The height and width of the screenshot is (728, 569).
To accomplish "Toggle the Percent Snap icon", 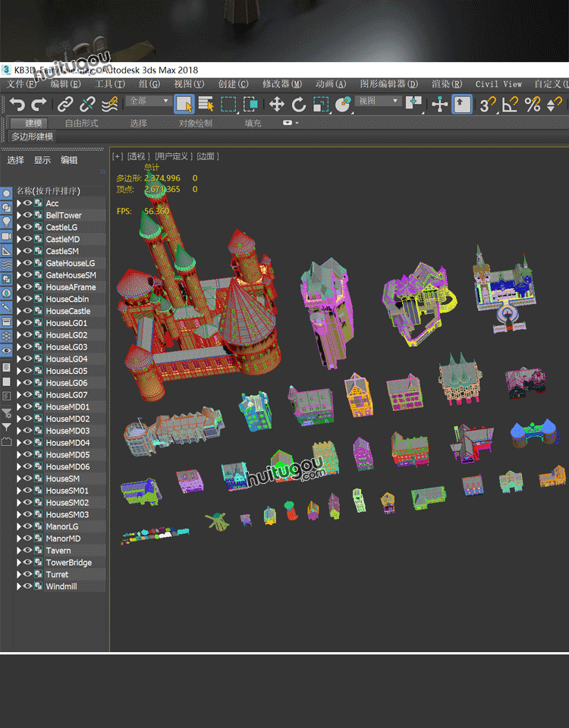I will [533, 104].
